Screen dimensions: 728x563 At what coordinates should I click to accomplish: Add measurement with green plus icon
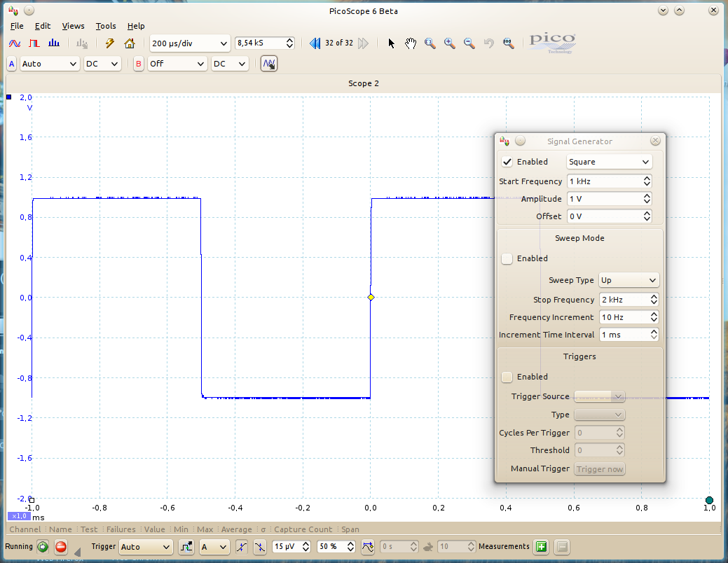point(541,547)
